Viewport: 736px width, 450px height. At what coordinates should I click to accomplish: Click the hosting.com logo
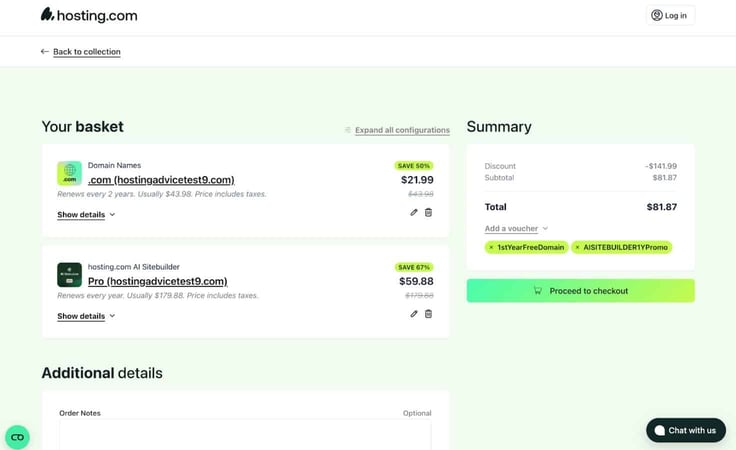click(89, 15)
